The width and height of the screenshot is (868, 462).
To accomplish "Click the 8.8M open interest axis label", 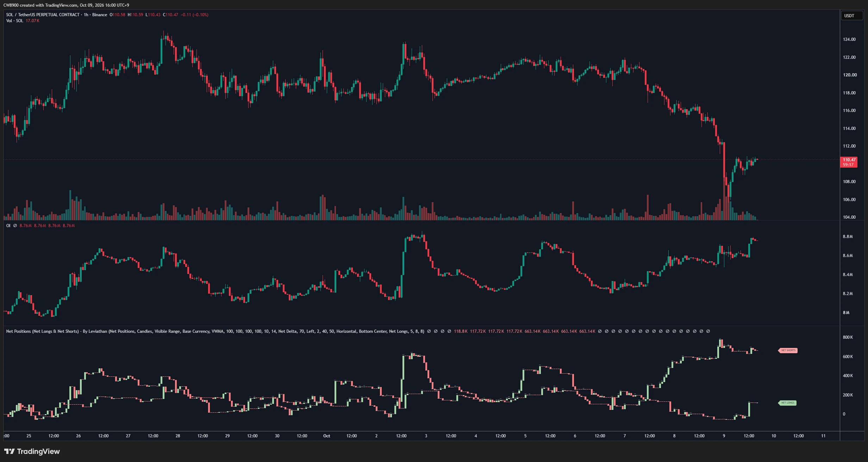I will 848,237.
